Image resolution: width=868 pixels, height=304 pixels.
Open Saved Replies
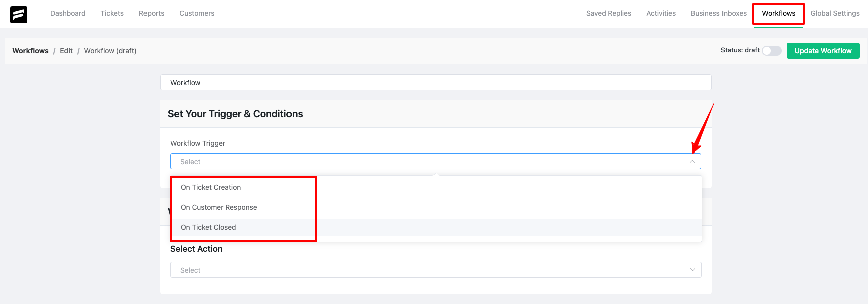[609, 13]
